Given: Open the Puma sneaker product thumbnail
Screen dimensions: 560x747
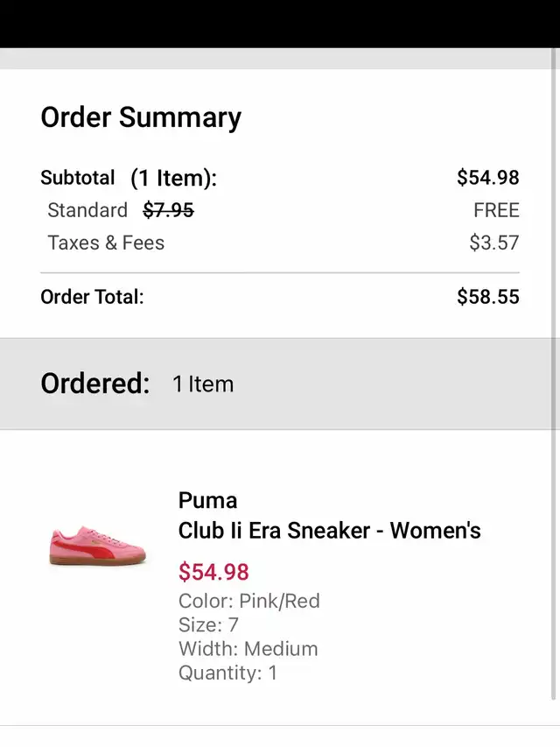Looking at the screenshot, I should point(98,546).
